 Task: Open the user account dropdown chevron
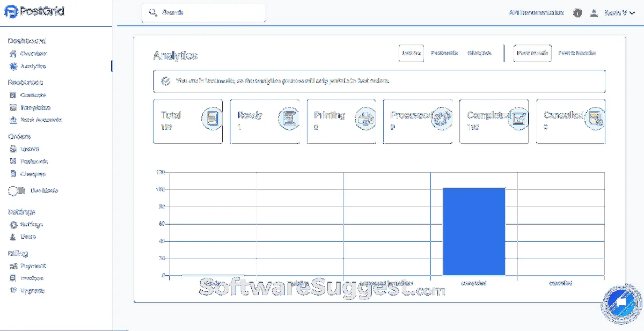[x=633, y=13]
